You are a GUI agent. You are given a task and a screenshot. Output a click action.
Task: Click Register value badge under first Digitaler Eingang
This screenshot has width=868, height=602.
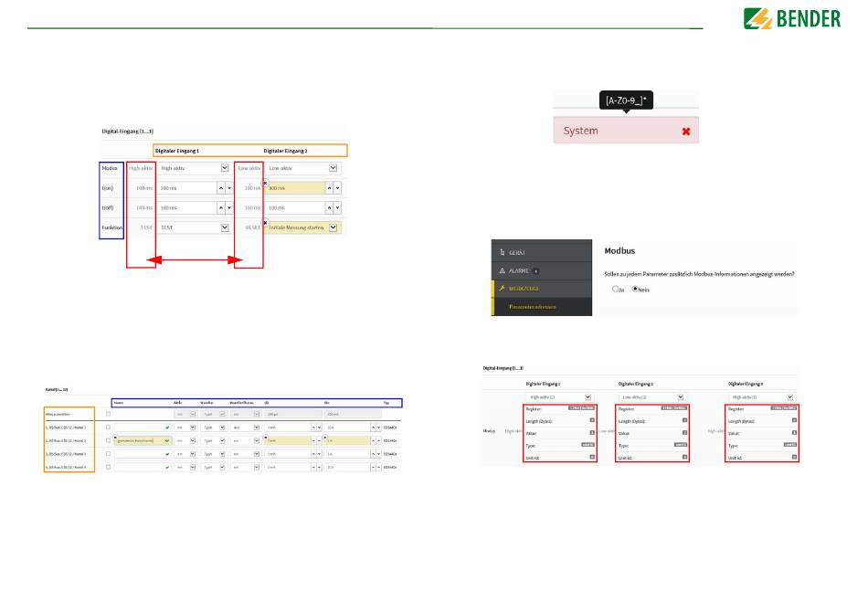(x=582, y=408)
